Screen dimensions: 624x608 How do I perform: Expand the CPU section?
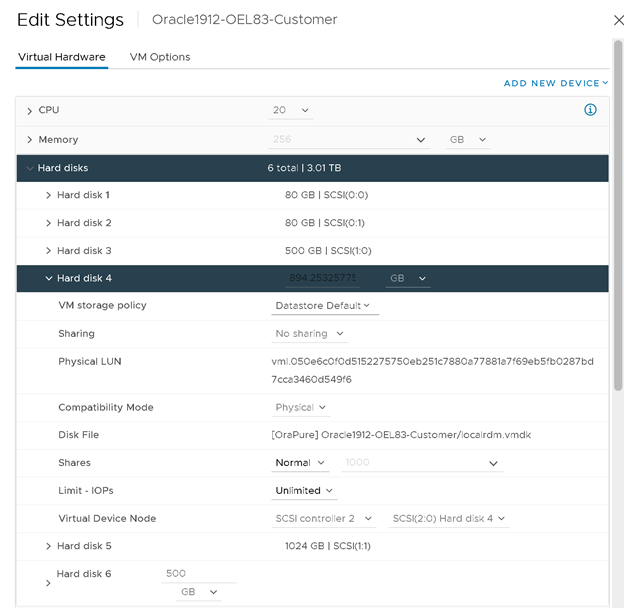point(30,110)
